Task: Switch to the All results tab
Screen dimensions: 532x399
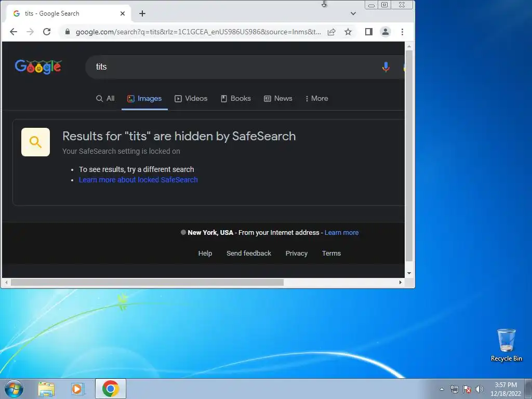Action: [105, 98]
